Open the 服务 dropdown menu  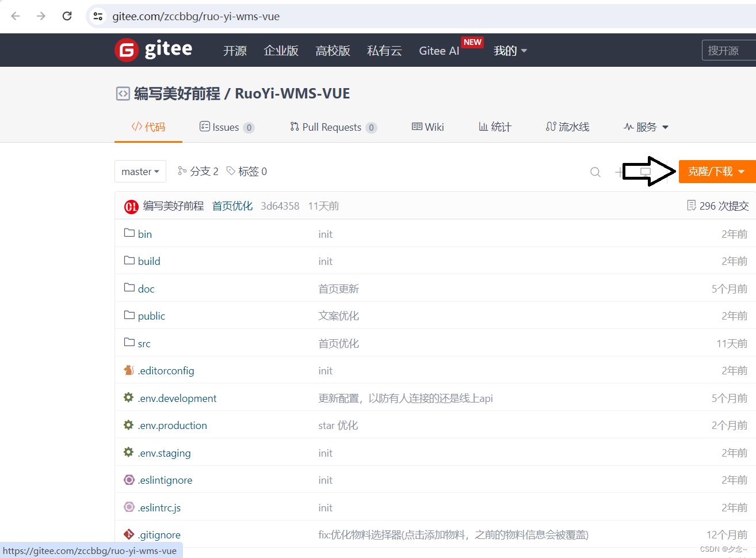tap(646, 127)
